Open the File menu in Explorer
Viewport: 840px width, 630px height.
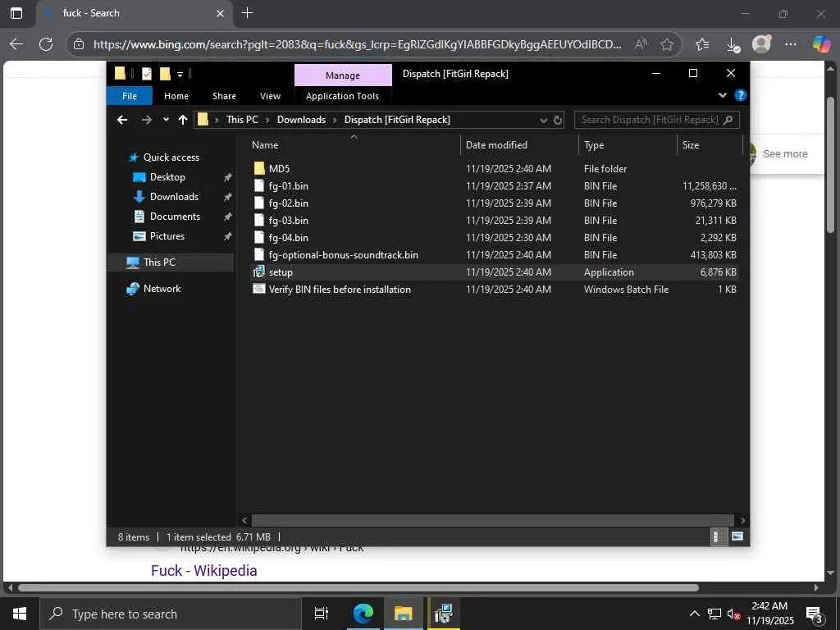130,96
